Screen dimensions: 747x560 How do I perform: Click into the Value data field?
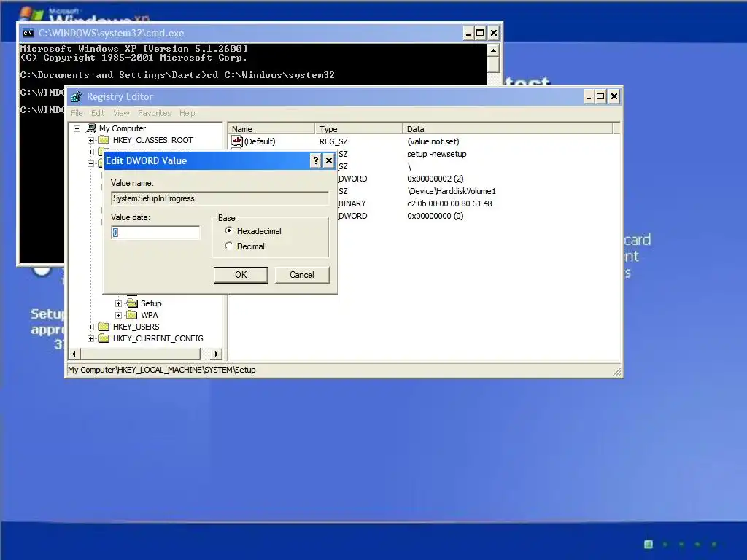pos(155,233)
